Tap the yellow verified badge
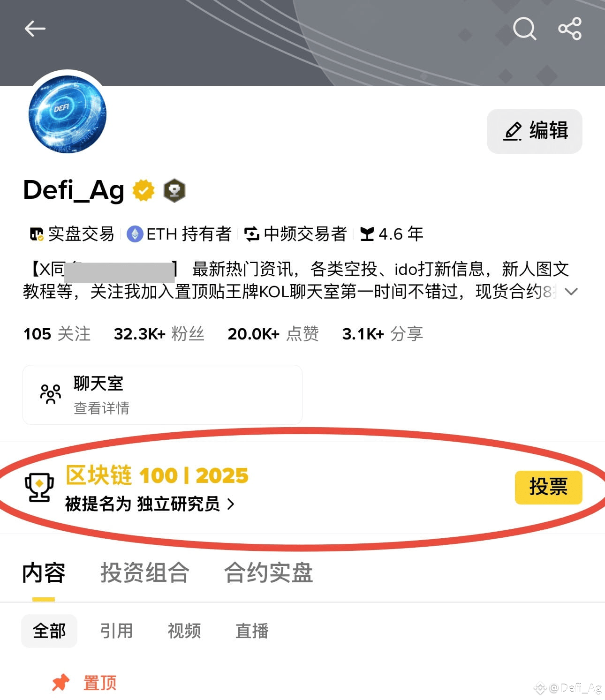Viewport: 605px width, 700px height. (144, 190)
